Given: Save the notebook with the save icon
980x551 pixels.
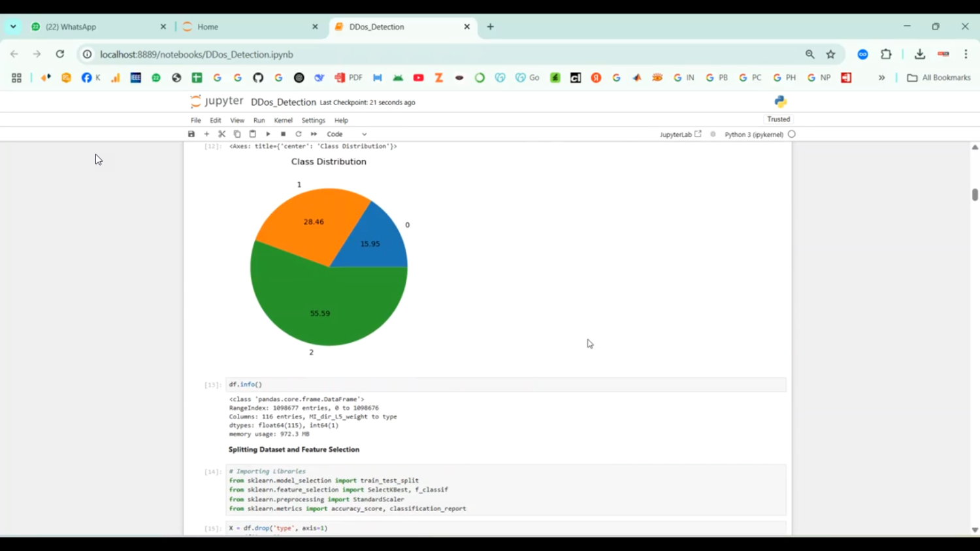Looking at the screenshot, I should [x=191, y=134].
